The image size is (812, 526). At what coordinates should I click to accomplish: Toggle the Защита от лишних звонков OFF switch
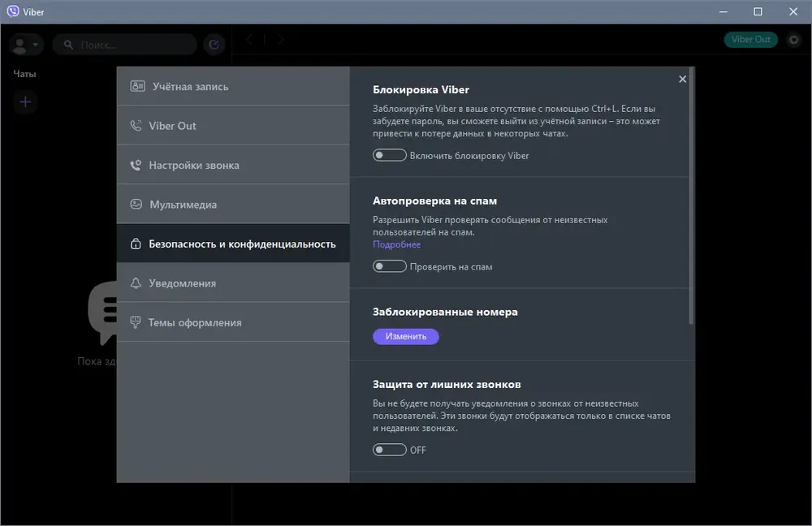tap(390, 450)
